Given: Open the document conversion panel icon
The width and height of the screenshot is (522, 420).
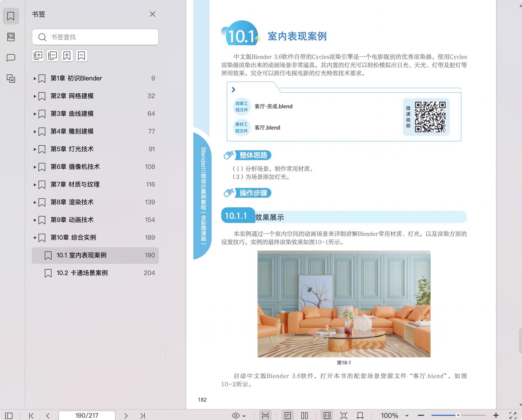Looking at the screenshot, I should [x=11, y=78].
